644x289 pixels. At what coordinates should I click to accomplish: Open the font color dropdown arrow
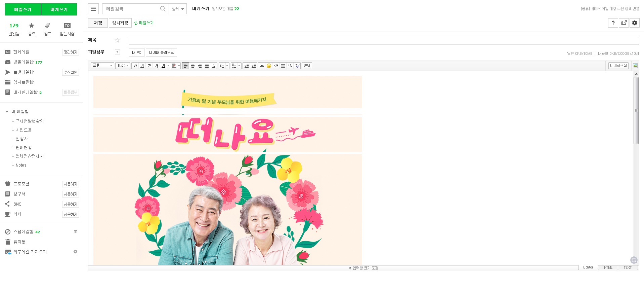pos(168,66)
